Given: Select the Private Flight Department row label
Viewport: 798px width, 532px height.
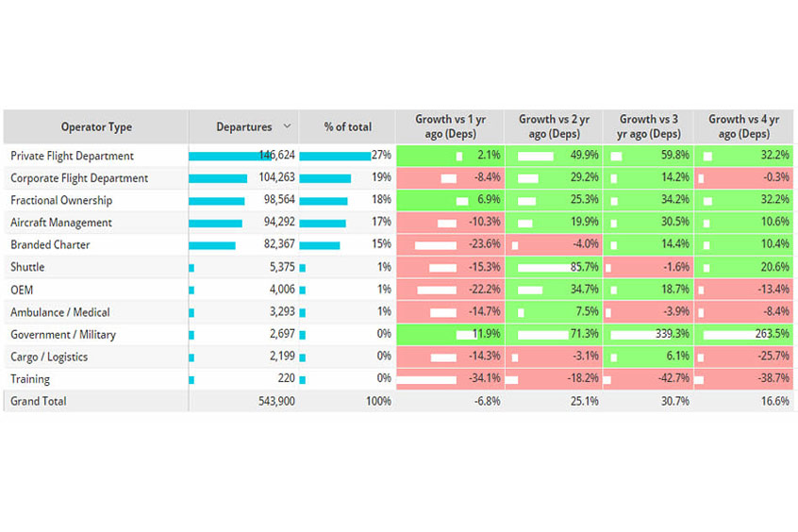Looking at the screenshot, I should pos(72,156).
